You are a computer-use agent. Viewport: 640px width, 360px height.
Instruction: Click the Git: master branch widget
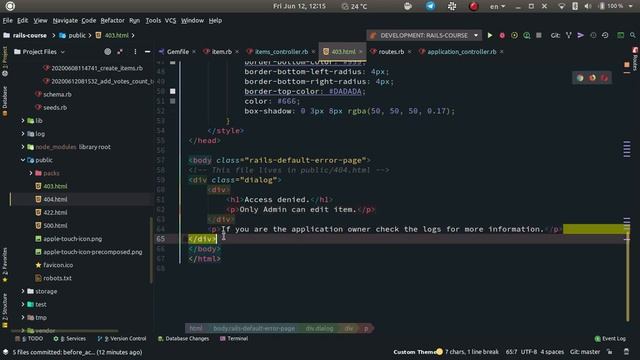click(x=584, y=352)
